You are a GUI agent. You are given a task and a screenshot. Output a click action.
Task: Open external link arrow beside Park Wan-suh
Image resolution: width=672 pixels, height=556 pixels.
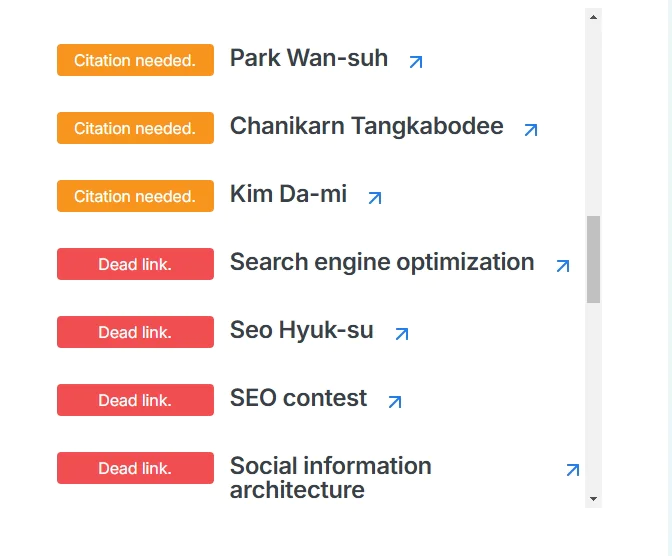[x=416, y=62]
